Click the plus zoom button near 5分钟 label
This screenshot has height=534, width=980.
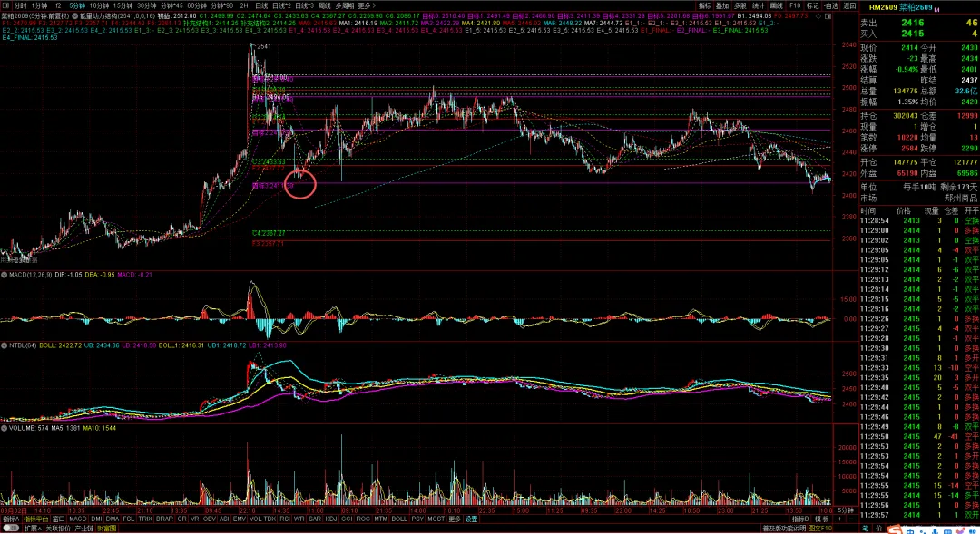pos(840,519)
